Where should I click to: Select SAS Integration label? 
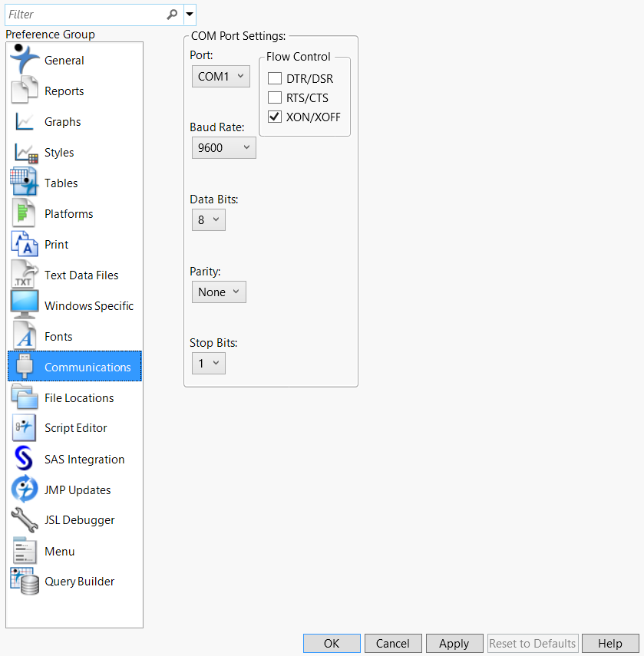coord(84,460)
